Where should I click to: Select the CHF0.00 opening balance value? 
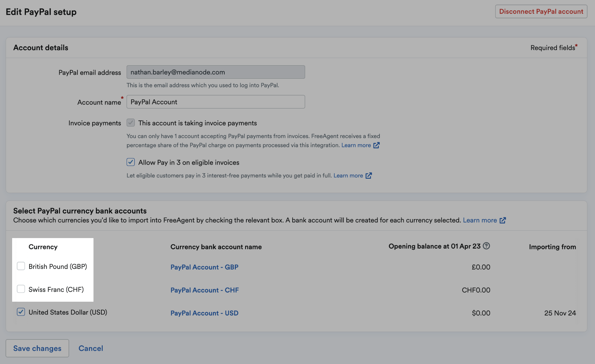pyautogui.click(x=476, y=290)
